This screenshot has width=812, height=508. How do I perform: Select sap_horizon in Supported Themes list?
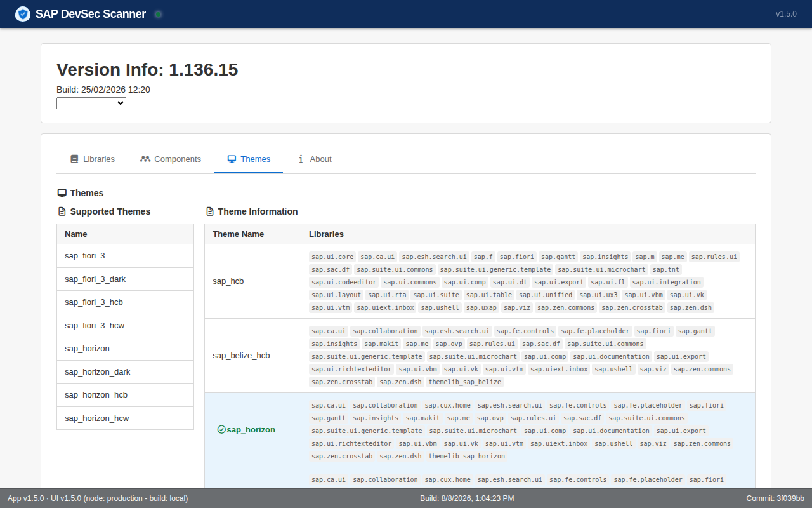[x=125, y=349]
